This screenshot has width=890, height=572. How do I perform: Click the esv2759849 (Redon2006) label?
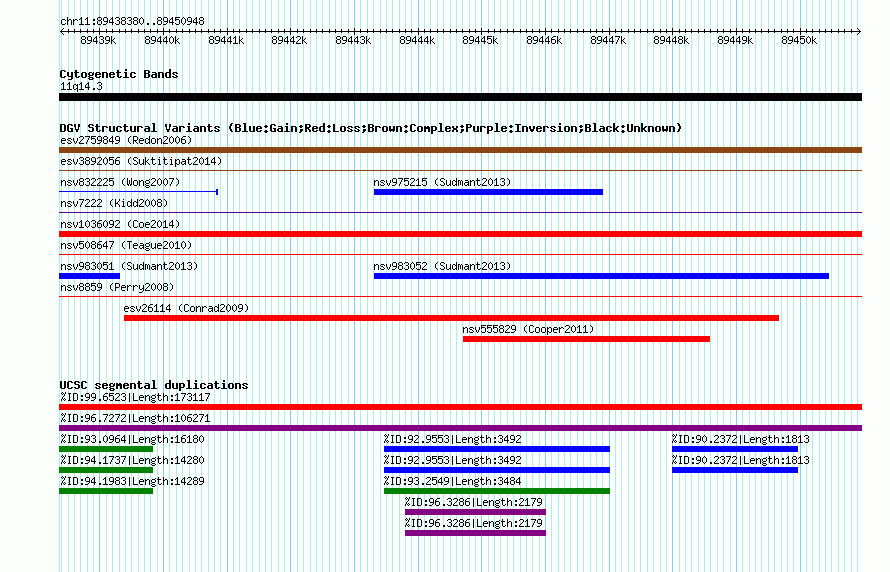coord(126,140)
